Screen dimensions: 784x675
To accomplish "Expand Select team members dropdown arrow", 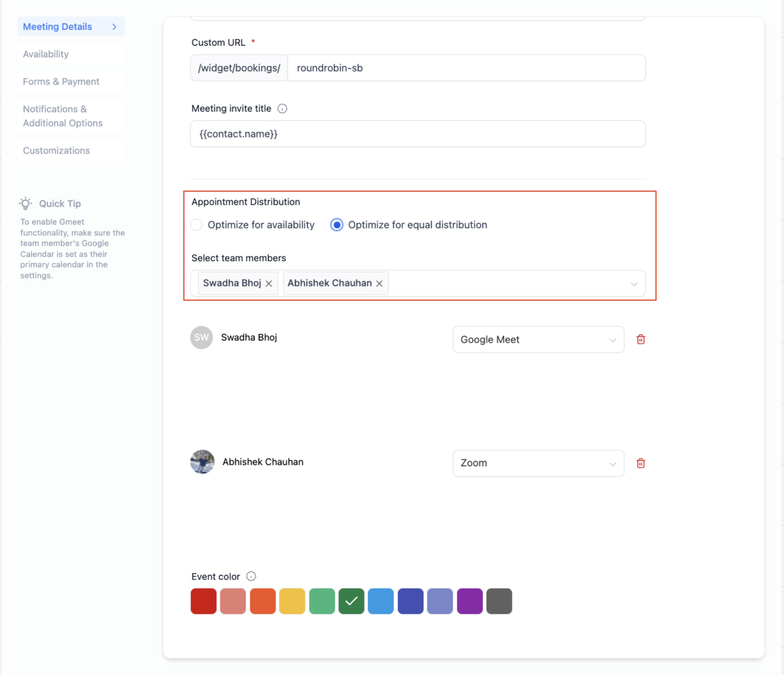I will pyautogui.click(x=634, y=284).
